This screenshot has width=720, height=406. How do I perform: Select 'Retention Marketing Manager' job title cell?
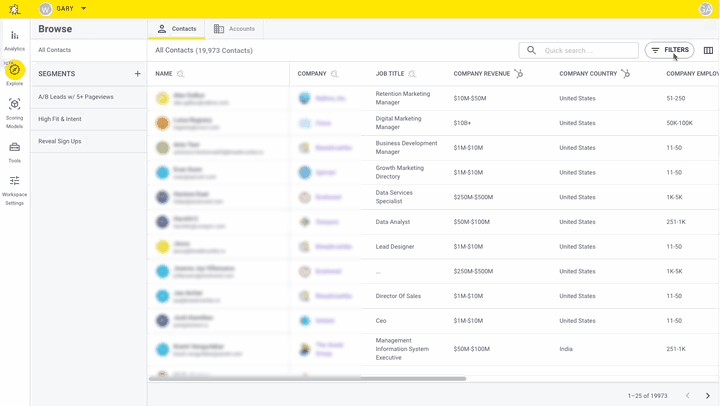click(x=403, y=98)
